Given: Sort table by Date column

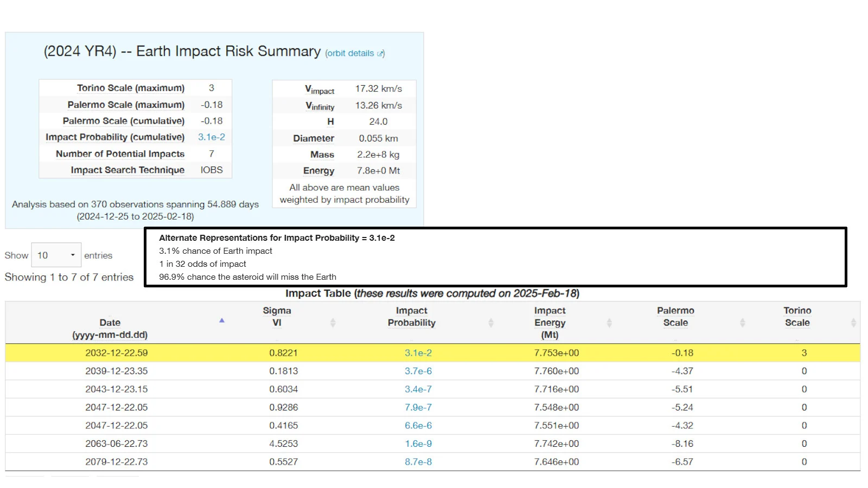Looking at the screenshot, I should click(x=110, y=323).
